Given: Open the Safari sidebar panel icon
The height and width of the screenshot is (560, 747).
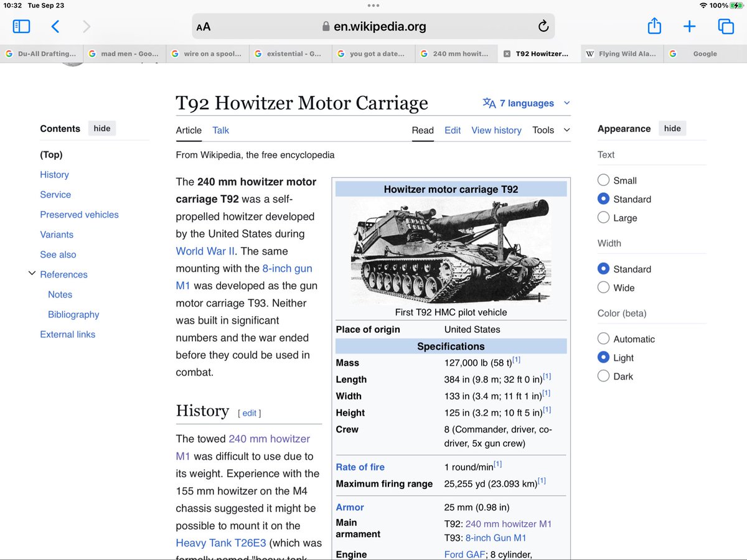Looking at the screenshot, I should pos(21,26).
